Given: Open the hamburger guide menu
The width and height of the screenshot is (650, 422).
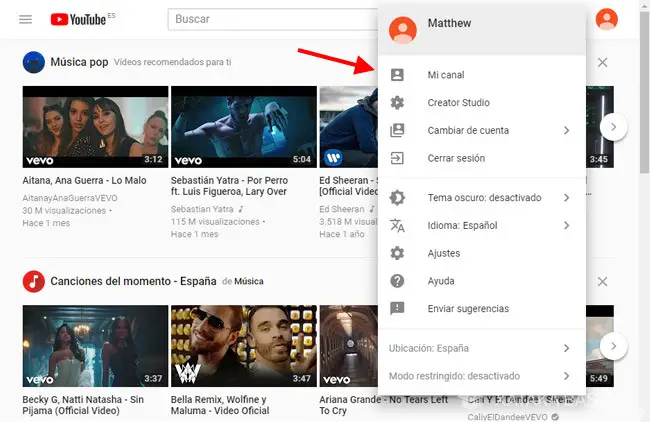Looking at the screenshot, I should 25,19.
